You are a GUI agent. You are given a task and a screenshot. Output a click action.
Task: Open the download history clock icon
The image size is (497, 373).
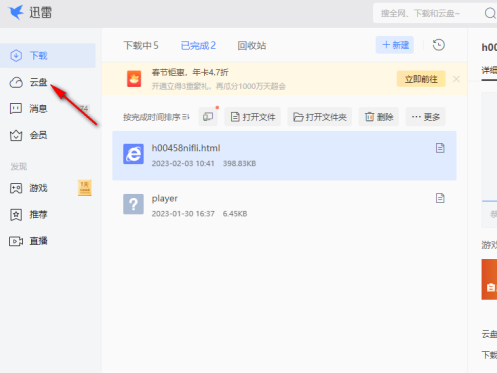439,45
